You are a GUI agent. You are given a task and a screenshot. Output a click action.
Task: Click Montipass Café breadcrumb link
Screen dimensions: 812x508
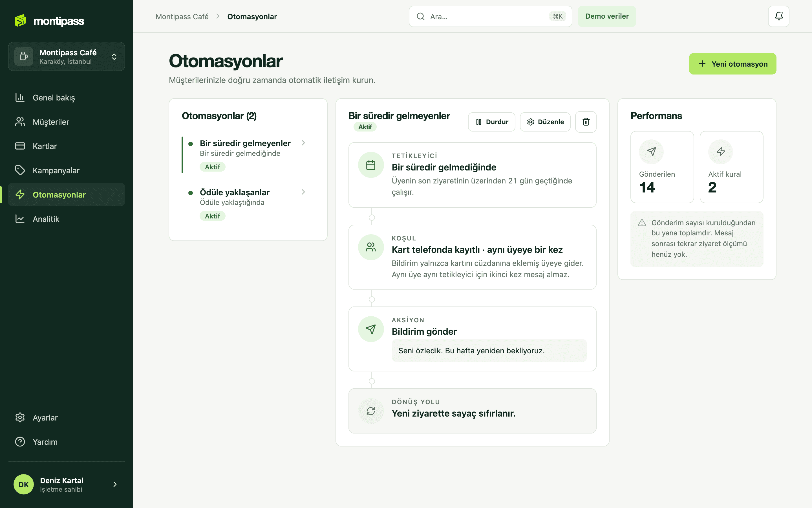[182, 16]
